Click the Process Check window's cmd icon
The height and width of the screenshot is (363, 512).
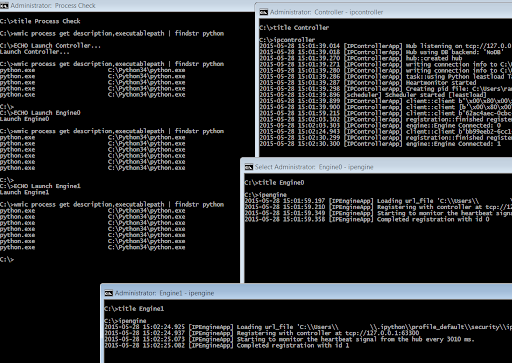click(x=4, y=5)
